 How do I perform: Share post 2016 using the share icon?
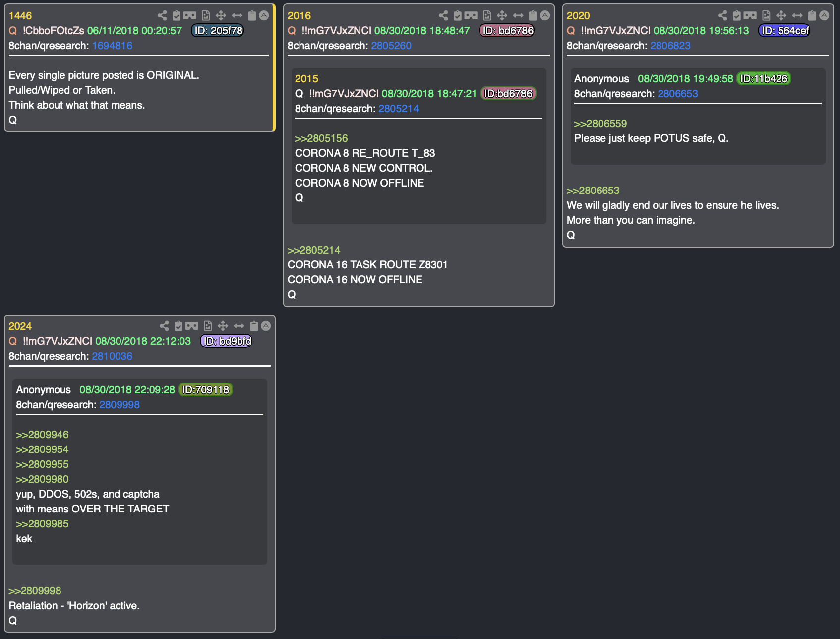click(443, 15)
